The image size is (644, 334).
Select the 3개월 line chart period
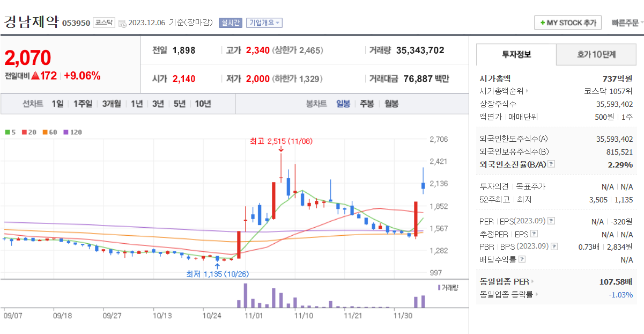click(112, 104)
